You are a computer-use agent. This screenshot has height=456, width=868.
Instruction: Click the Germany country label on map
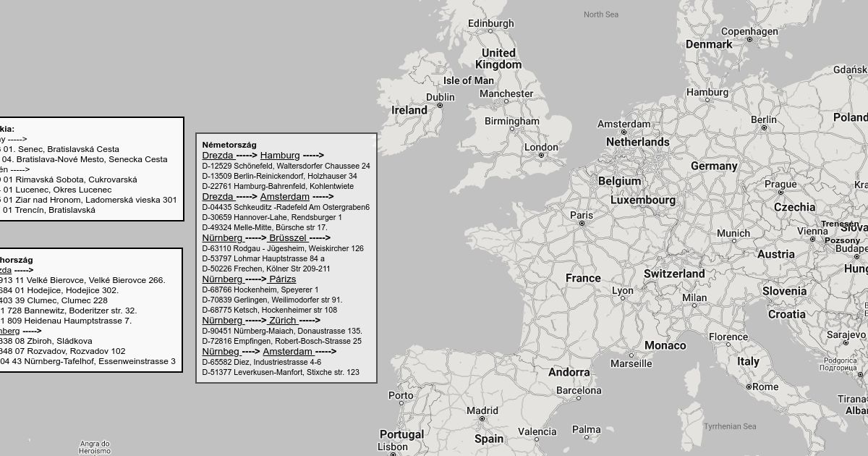coord(714,166)
